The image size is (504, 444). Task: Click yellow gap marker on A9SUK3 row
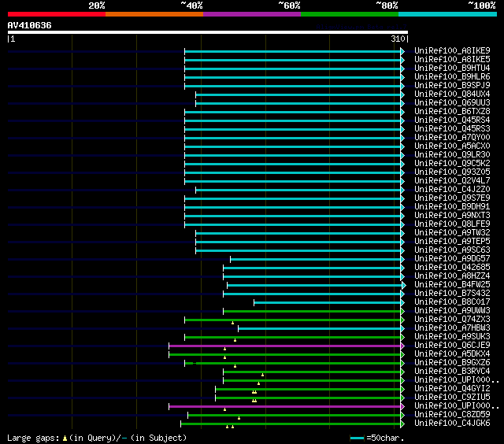click(235, 340)
